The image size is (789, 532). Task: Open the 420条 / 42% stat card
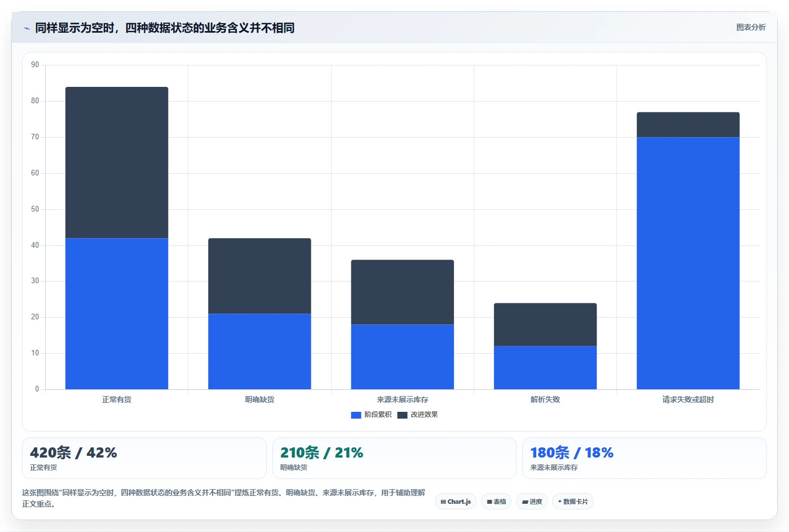point(144,458)
